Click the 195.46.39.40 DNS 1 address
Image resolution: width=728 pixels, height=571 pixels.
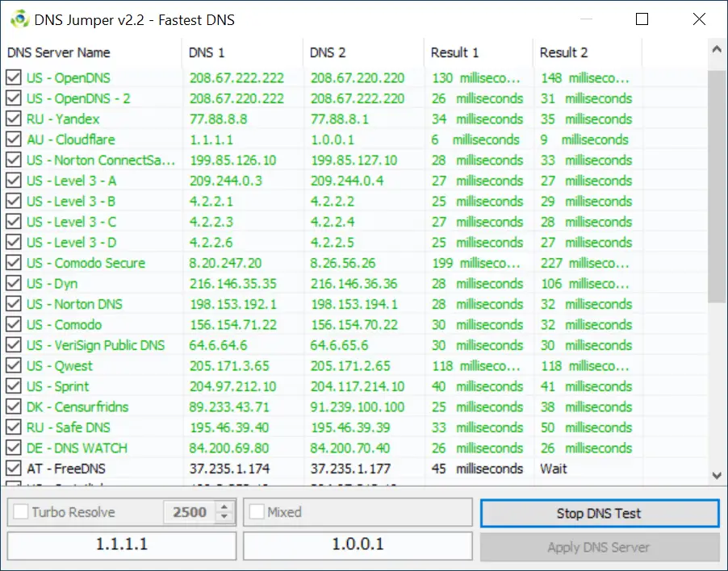coord(229,427)
